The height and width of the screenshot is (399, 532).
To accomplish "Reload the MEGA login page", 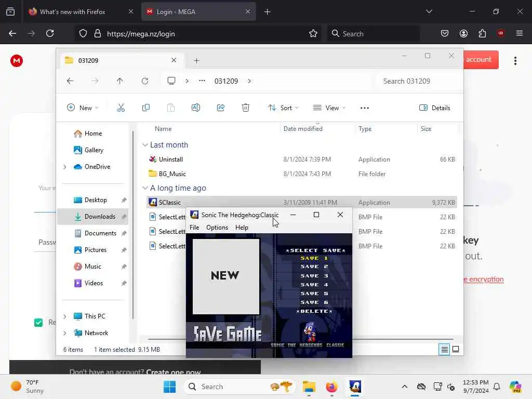I will pos(50,33).
